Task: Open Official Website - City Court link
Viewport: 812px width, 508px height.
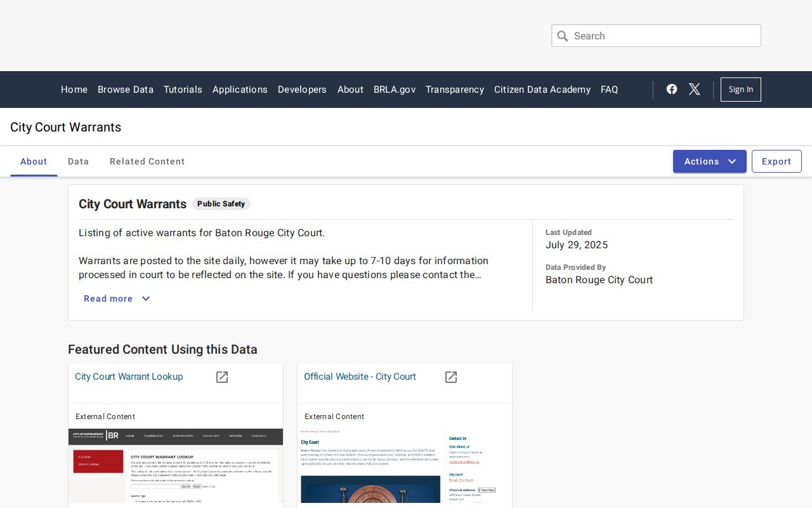Action: 360,377
